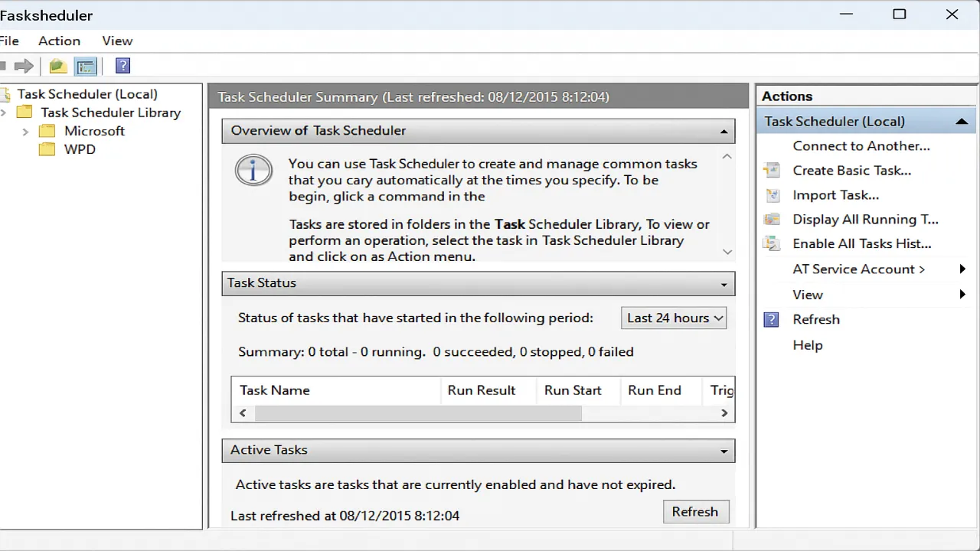Image resolution: width=980 pixels, height=551 pixels.
Task: Click the task table horizontal scrollbar thumb
Action: pos(418,413)
